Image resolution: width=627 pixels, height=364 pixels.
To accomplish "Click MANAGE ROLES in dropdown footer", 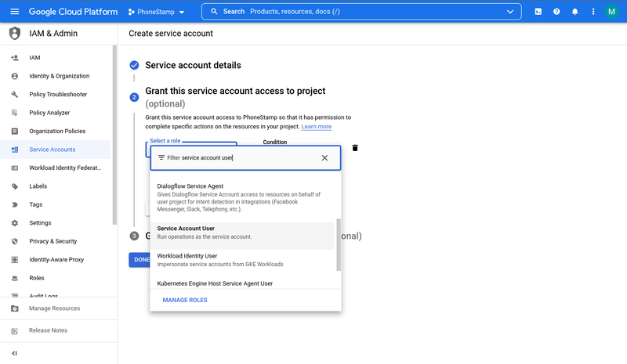I will (x=185, y=300).
